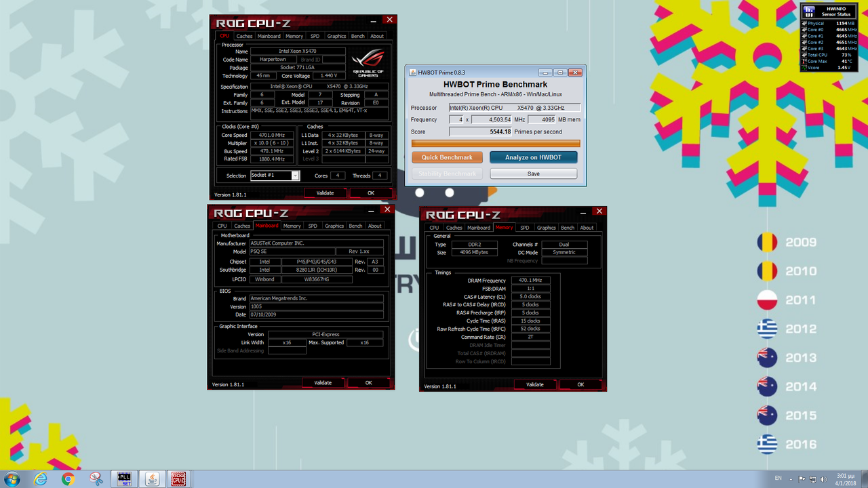Switch to the Java HWBOT Prime taskbar button
The width and height of the screenshot is (868, 488).
[151, 479]
